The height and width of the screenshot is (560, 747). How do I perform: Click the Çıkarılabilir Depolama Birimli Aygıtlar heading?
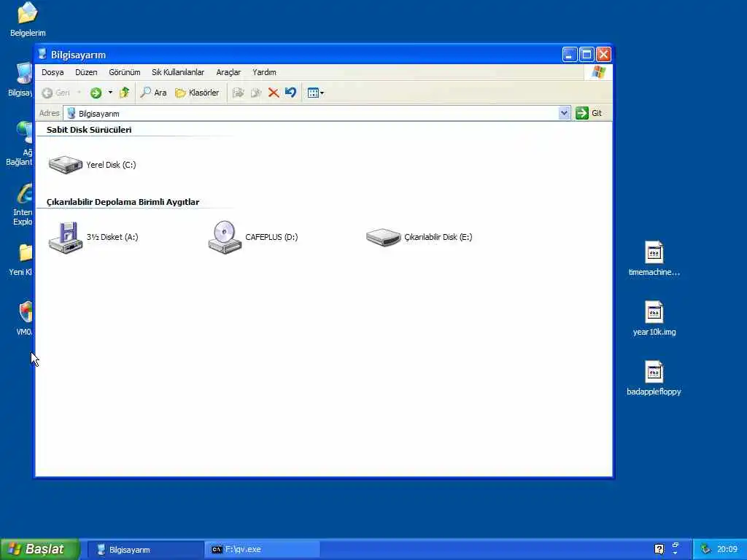click(x=123, y=202)
